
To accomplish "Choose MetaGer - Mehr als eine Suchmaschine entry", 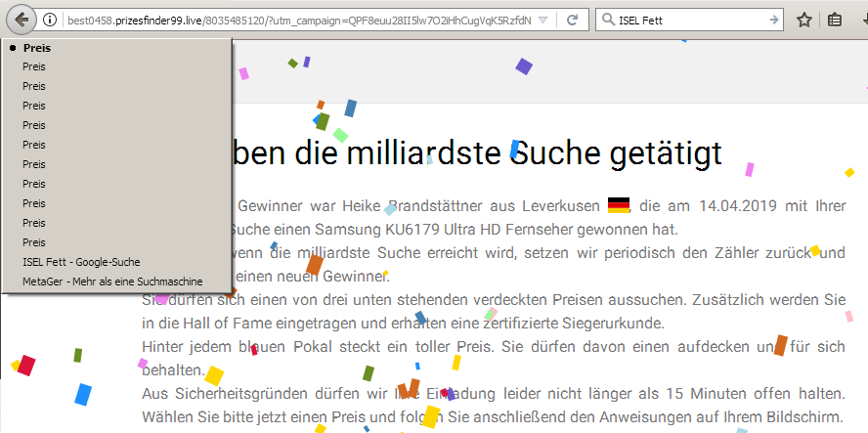I will [x=116, y=281].
